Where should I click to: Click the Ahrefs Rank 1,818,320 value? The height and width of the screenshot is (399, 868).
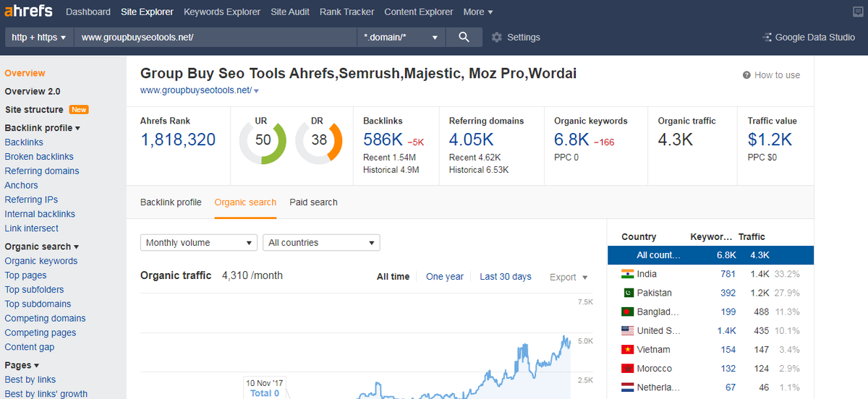pos(178,140)
